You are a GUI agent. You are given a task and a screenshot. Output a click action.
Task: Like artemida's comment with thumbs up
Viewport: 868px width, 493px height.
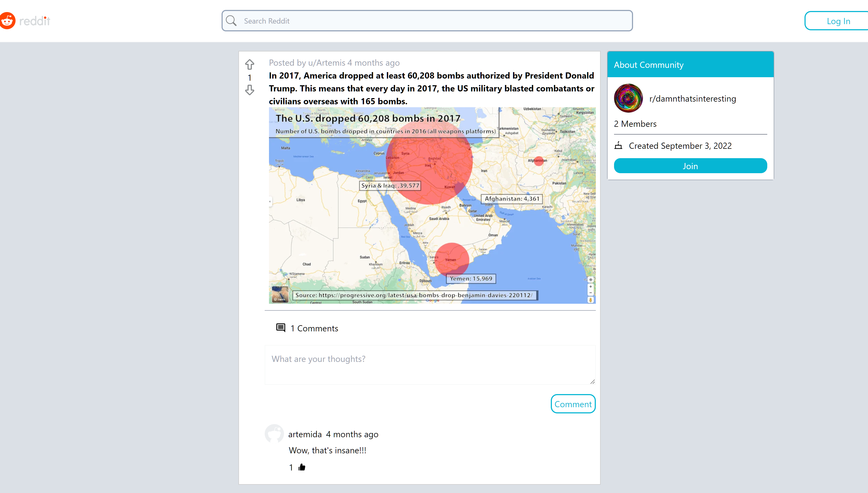302,467
